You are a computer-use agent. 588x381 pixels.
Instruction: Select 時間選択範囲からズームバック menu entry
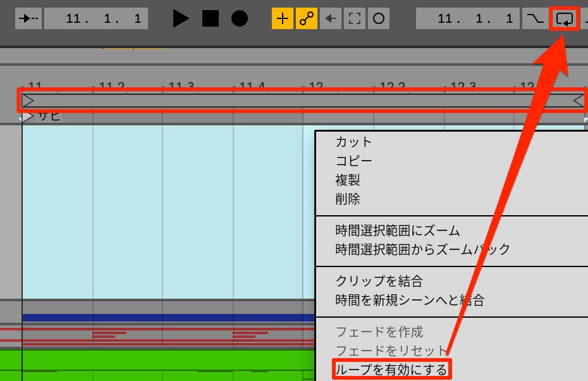click(422, 249)
